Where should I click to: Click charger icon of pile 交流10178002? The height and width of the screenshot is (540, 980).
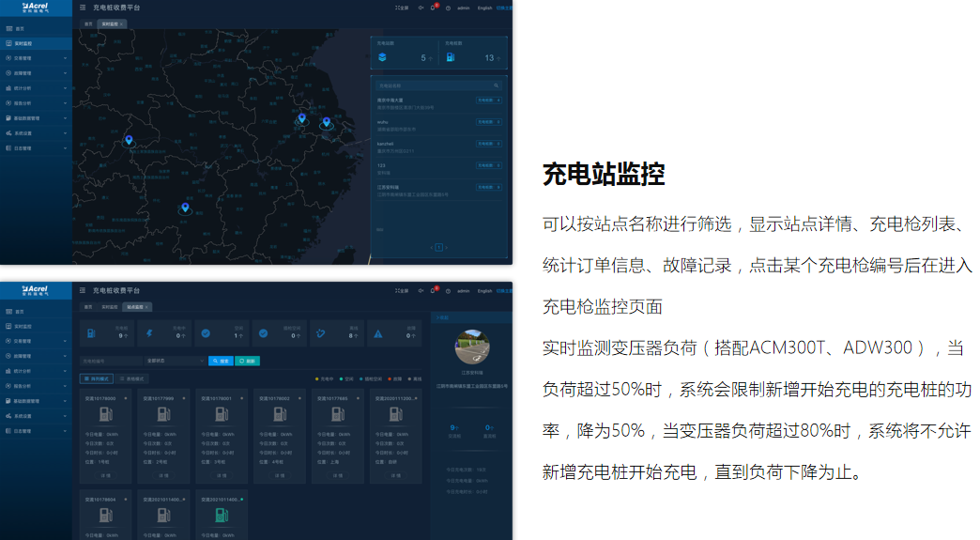(280, 414)
